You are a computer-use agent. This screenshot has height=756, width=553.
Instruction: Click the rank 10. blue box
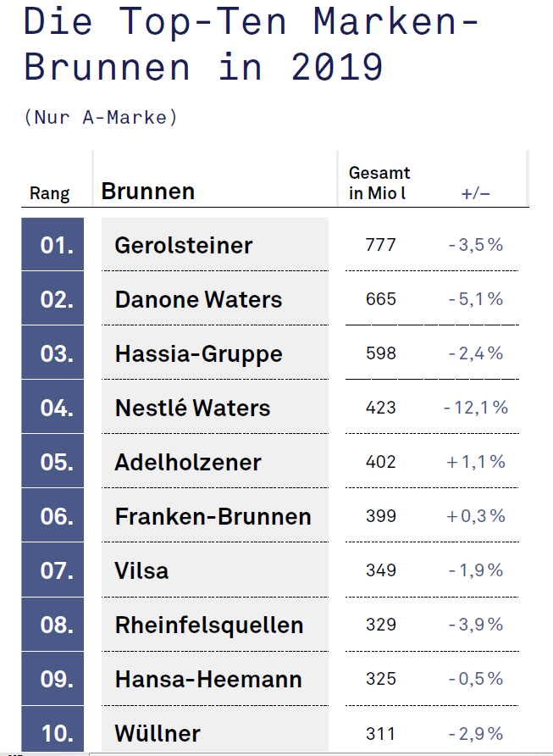pos(53,731)
